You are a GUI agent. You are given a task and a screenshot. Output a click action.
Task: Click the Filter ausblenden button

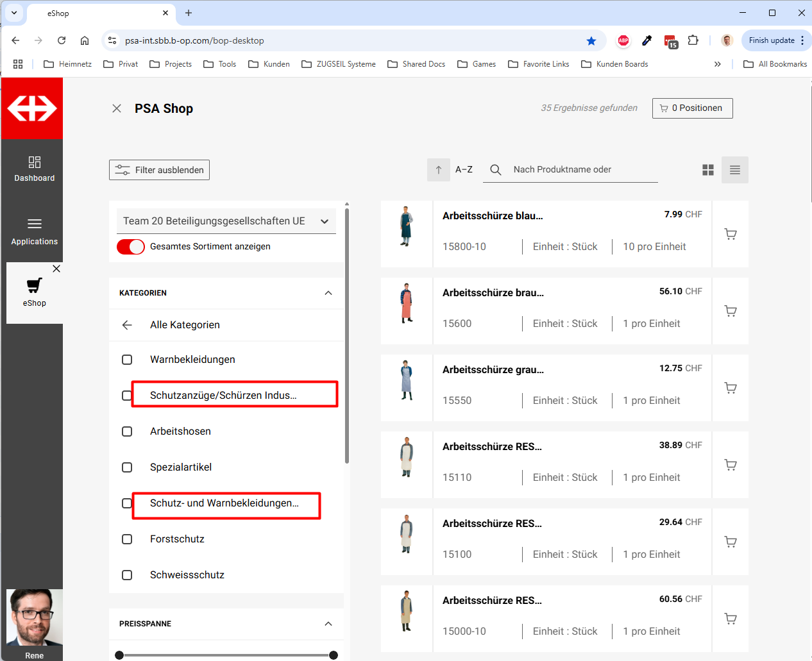159,170
